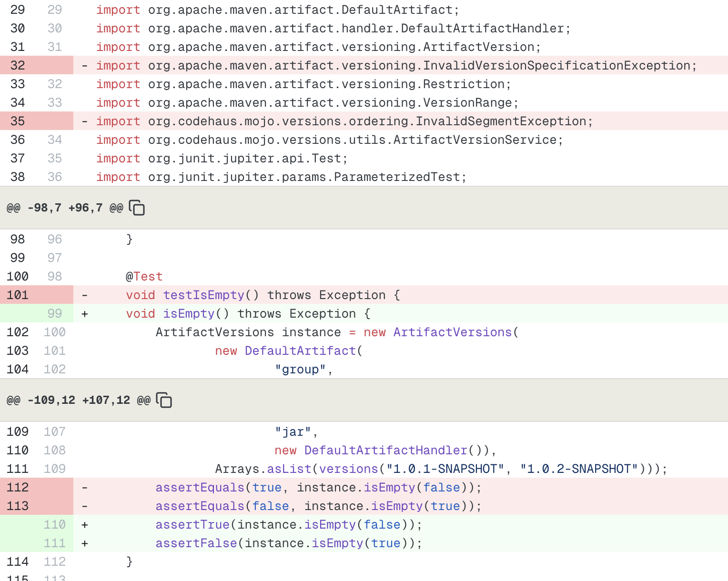Click hunk header text @@ -109,12 +107,12 @@
728x581 pixels.
tap(79, 400)
